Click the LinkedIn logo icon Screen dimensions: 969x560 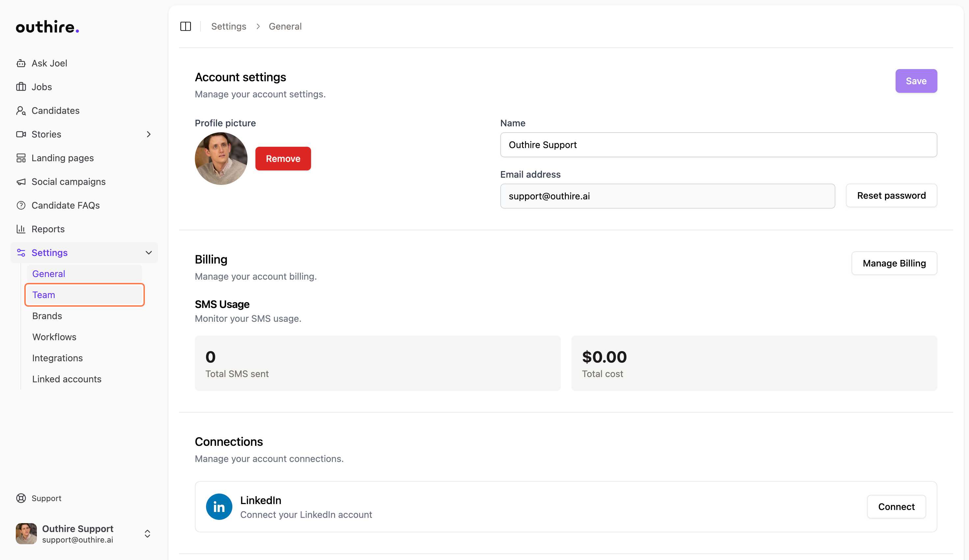[x=219, y=507]
